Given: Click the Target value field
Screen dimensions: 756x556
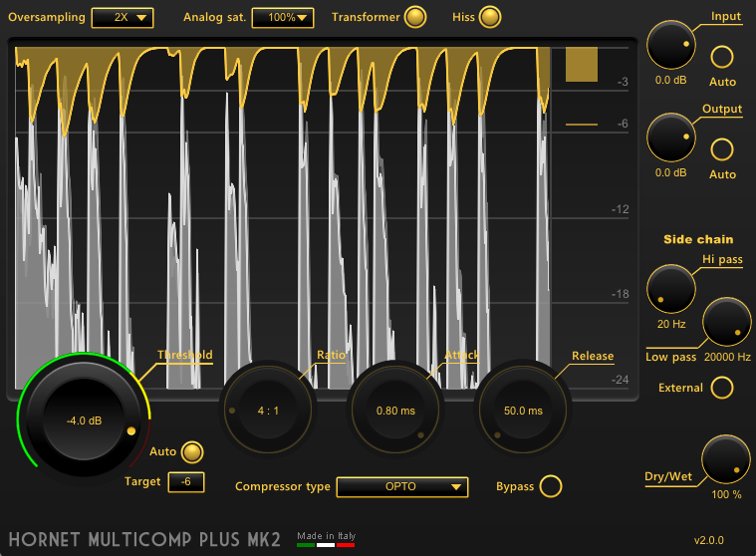Looking at the screenshot, I should click(186, 481).
